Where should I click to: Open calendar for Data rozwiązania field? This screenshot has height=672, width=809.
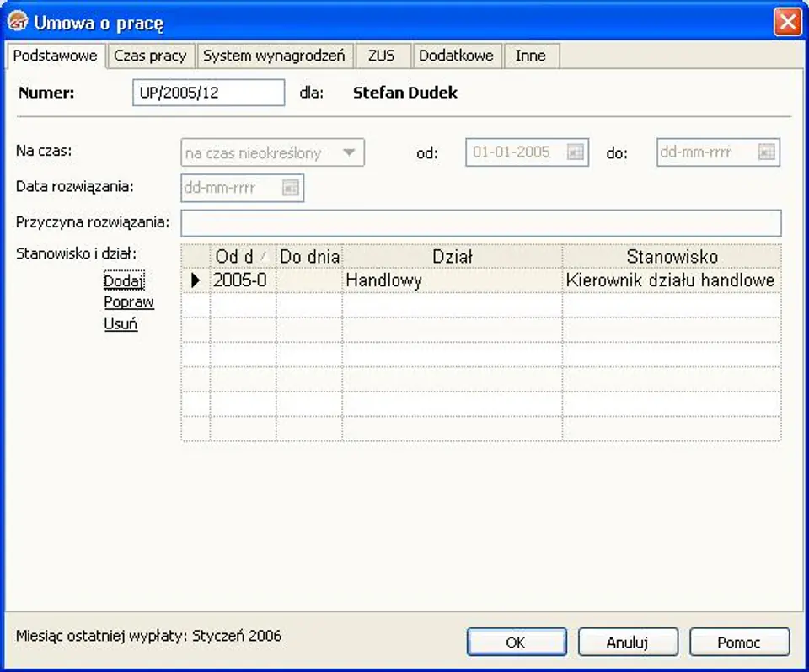291,188
